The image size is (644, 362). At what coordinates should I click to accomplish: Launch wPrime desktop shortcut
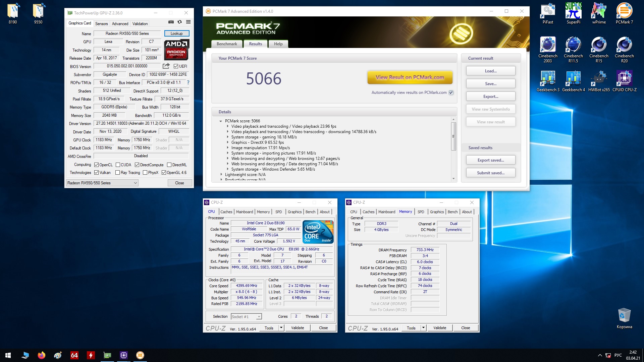click(599, 13)
